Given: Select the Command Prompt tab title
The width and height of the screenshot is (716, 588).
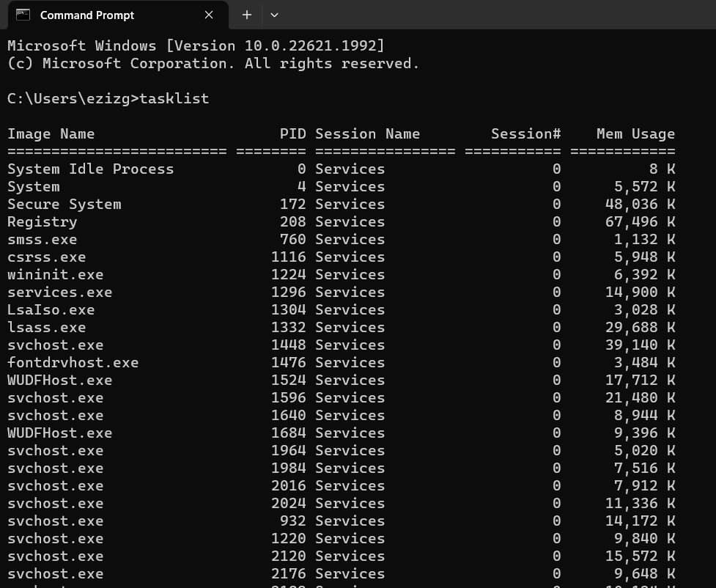Looking at the screenshot, I should [87, 15].
